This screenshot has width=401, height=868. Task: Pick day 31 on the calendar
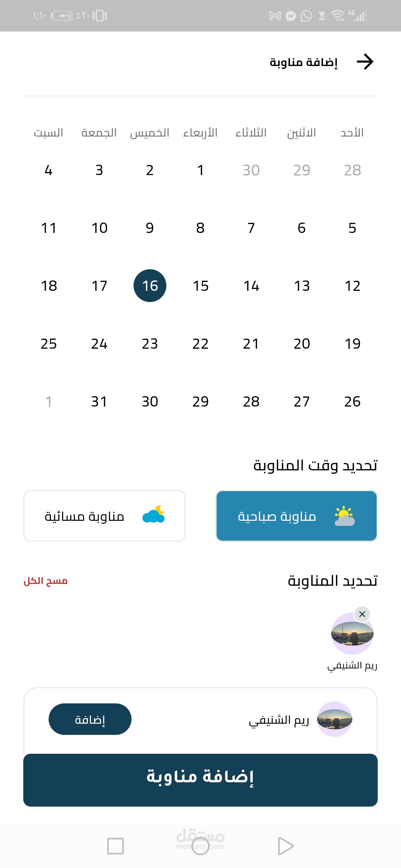point(99,402)
